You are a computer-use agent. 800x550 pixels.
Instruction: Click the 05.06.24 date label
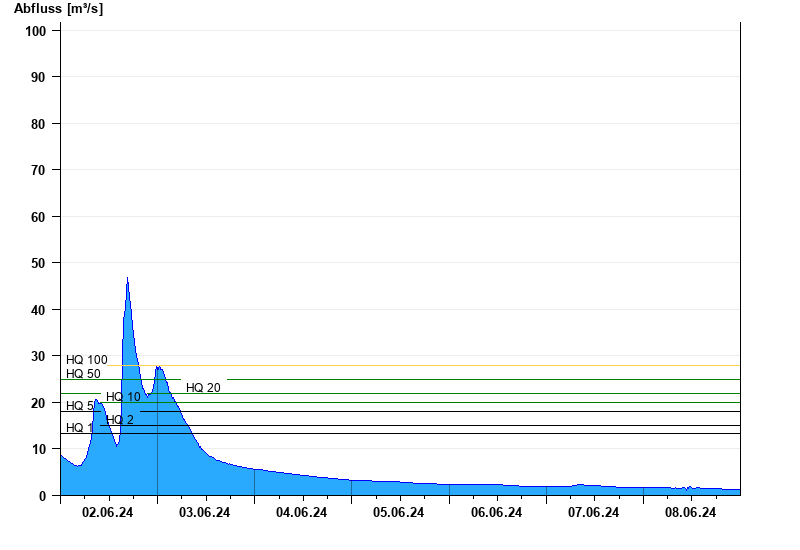[399, 513]
